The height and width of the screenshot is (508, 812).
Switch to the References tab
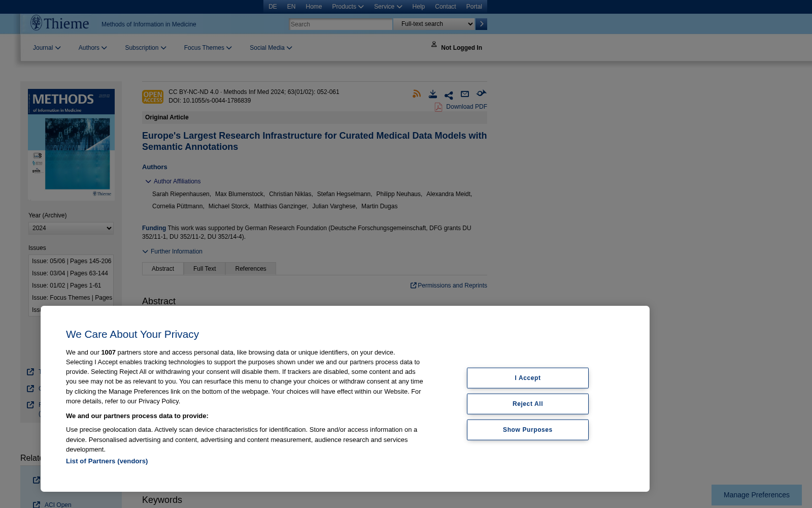[x=251, y=269]
